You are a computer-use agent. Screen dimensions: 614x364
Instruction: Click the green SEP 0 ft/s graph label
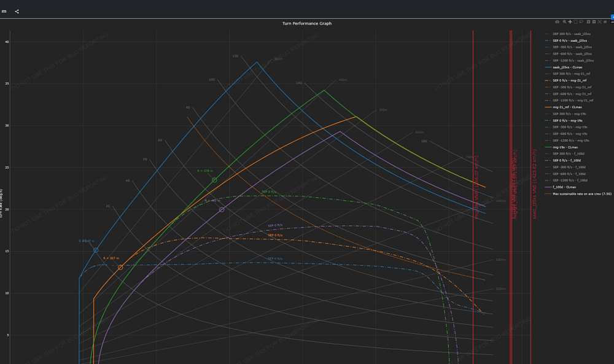point(269,192)
